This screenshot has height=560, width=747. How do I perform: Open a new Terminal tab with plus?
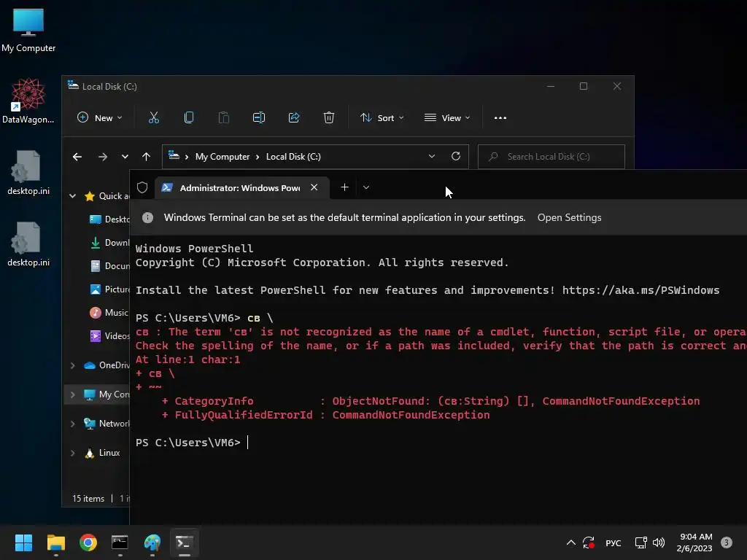[344, 187]
